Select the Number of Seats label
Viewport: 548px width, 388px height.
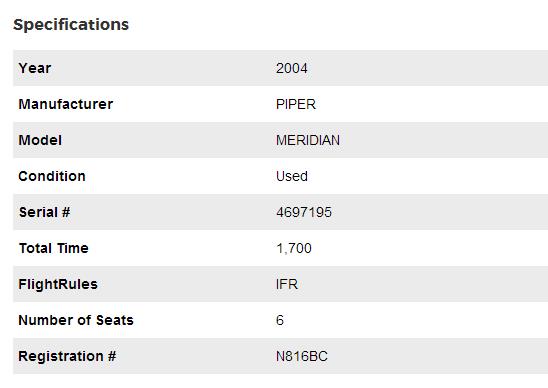click(x=76, y=320)
